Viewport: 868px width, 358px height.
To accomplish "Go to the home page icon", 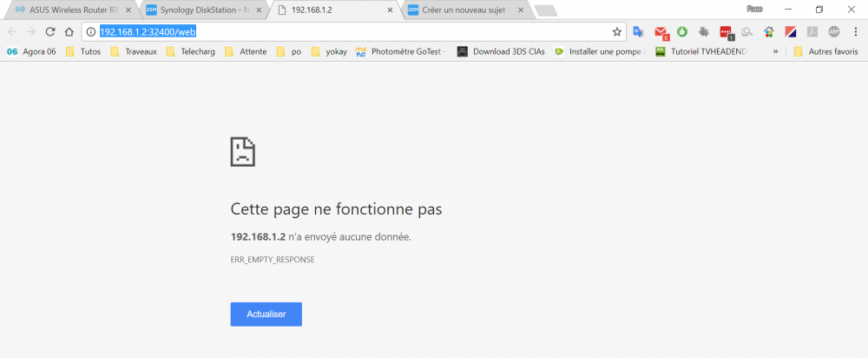I will coord(69,31).
